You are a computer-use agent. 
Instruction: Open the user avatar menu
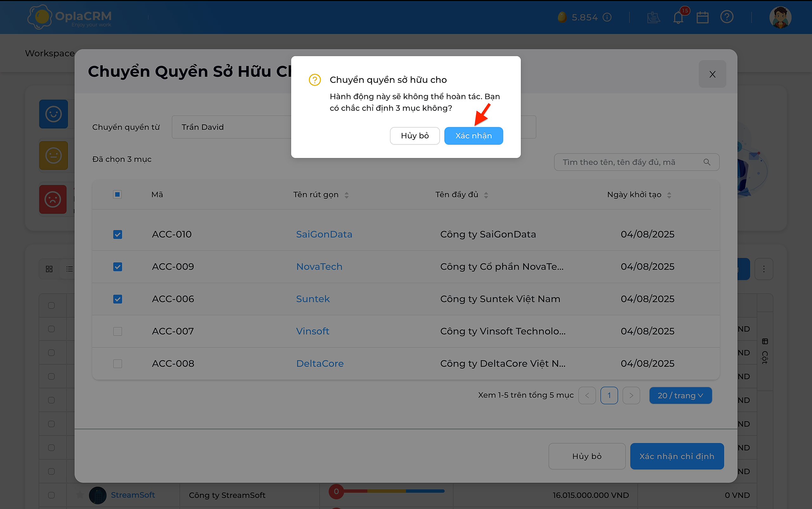click(780, 17)
